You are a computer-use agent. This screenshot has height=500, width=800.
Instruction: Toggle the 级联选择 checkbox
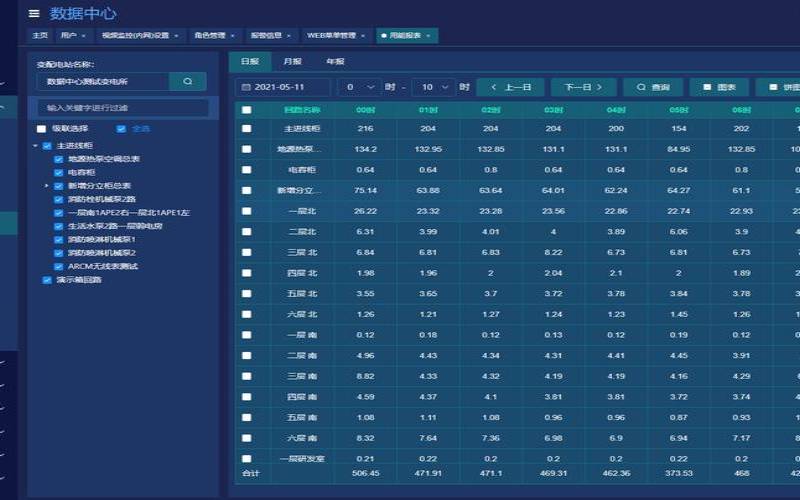click(41, 129)
